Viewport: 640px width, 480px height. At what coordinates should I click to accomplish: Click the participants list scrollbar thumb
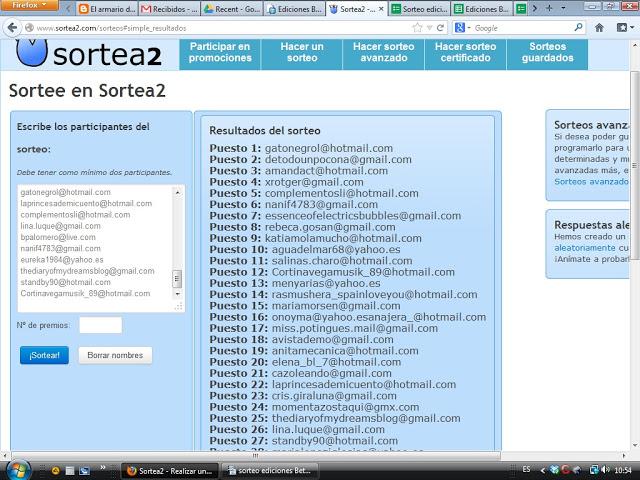click(x=178, y=279)
